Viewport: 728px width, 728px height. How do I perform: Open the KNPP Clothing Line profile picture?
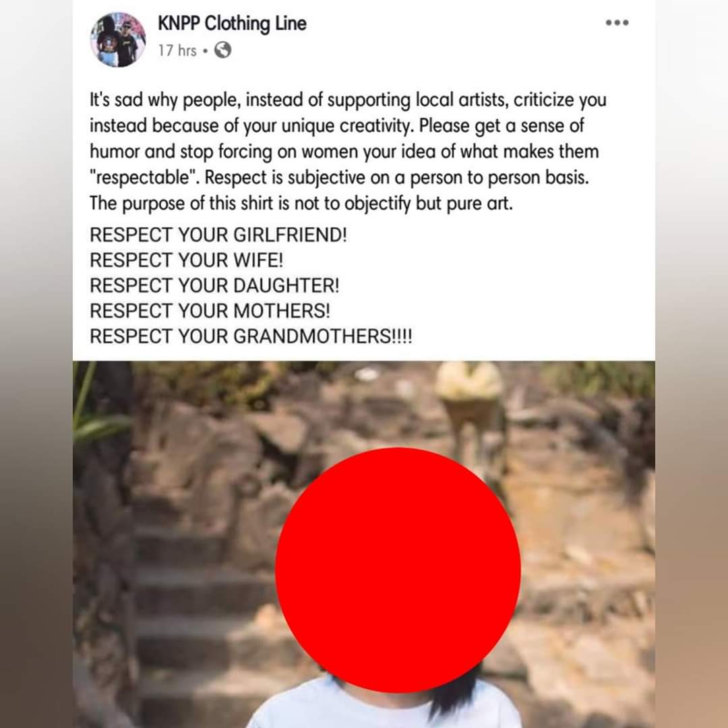[x=118, y=40]
